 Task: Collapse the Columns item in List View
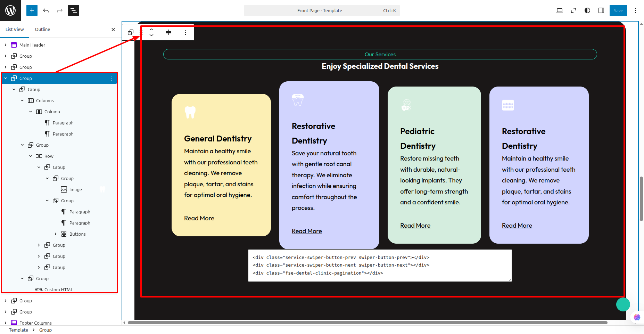pos(22,100)
